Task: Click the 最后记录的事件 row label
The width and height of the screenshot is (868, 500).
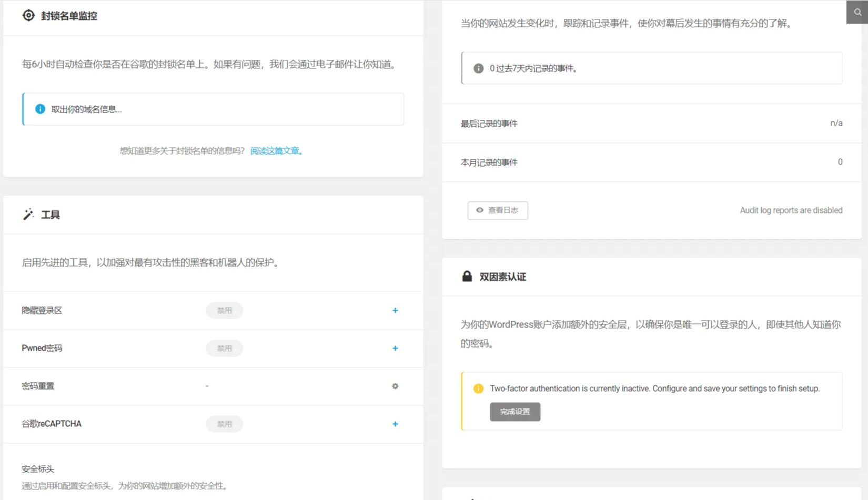Action: point(489,124)
